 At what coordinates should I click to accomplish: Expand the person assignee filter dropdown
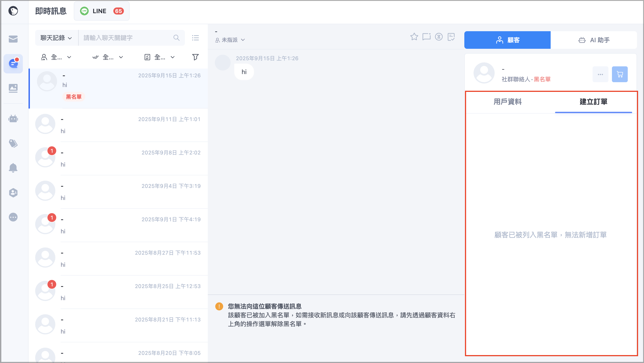[x=56, y=57]
